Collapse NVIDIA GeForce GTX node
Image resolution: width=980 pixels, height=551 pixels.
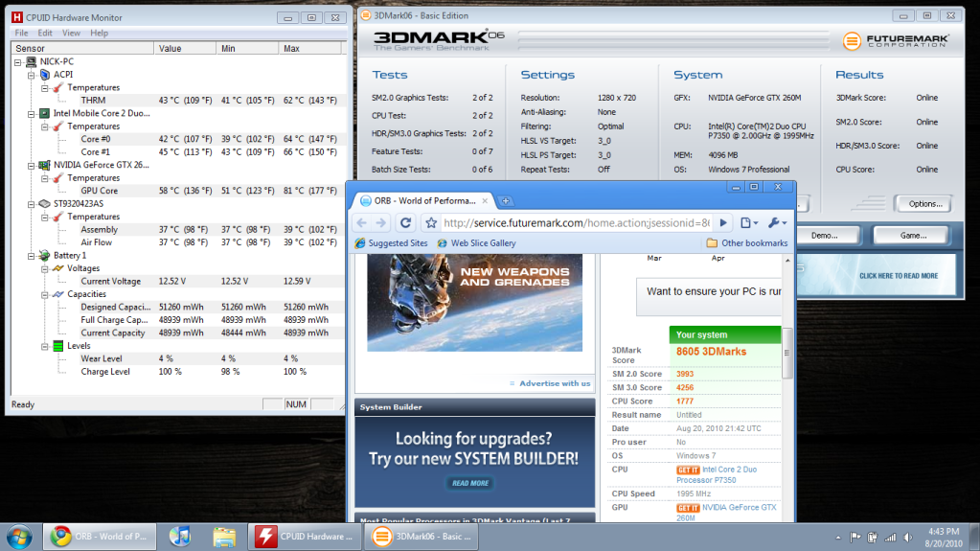pyautogui.click(x=32, y=166)
